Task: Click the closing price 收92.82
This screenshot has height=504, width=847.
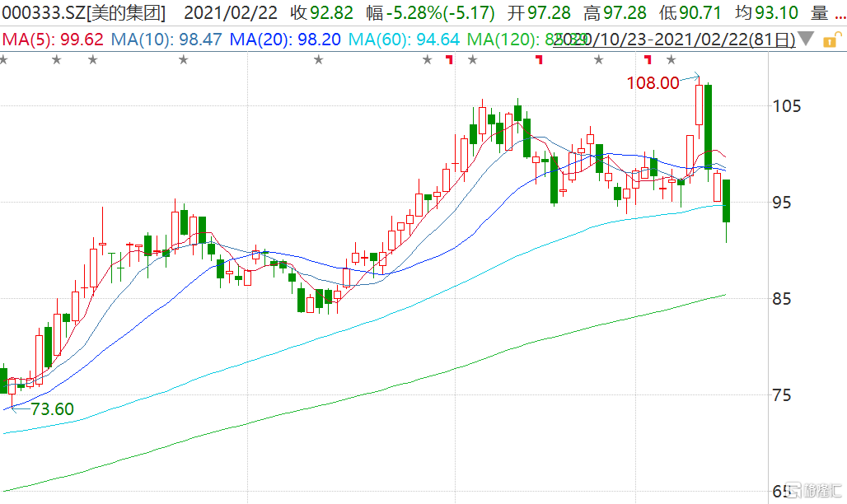Action: [x=321, y=12]
